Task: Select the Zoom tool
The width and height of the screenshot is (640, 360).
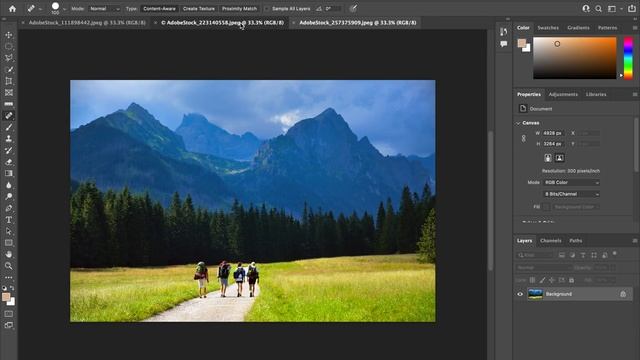Action: [9, 266]
